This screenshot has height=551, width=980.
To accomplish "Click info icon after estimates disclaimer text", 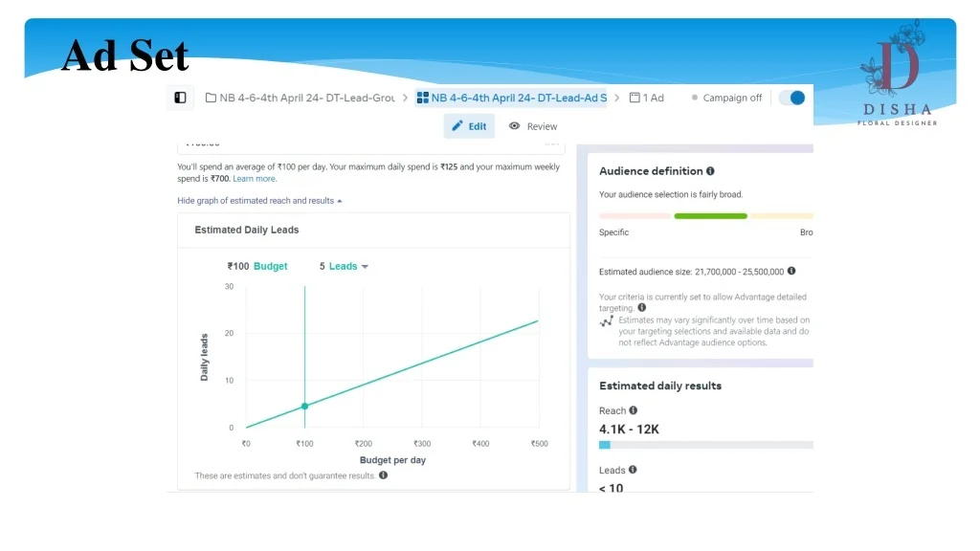I will (383, 475).
